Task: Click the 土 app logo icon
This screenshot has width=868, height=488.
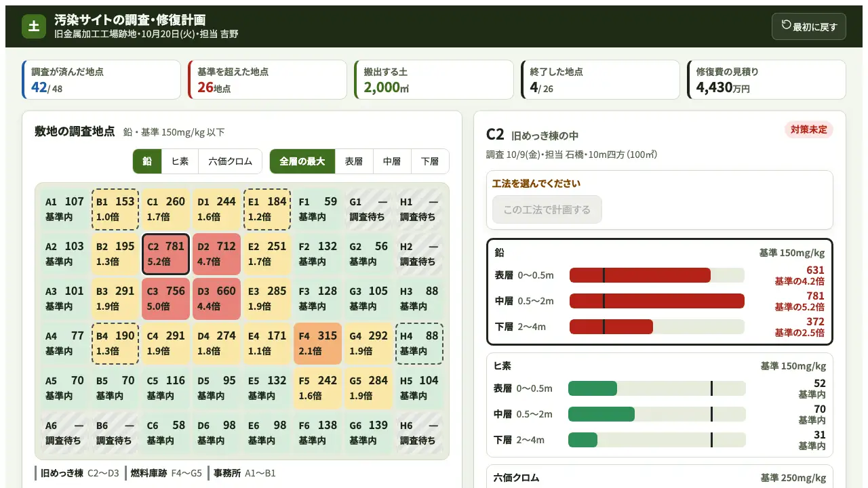Action: click(x=34, y=26)
